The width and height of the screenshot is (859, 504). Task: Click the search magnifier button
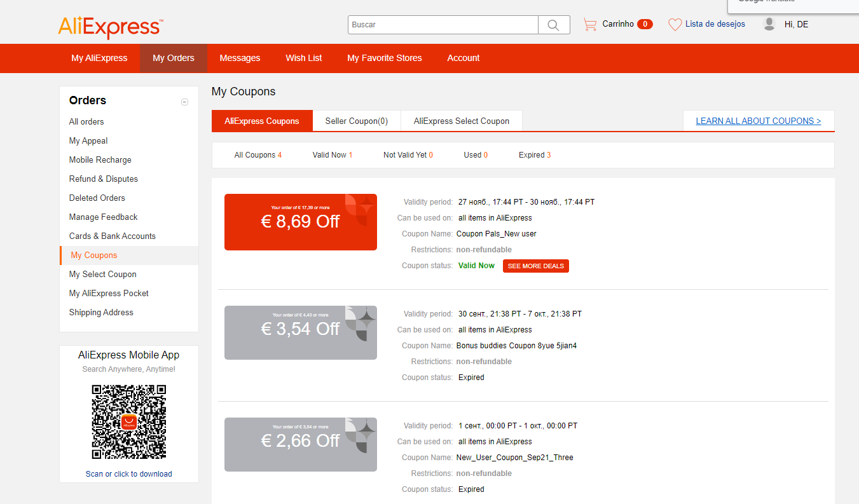coord(554,25)
